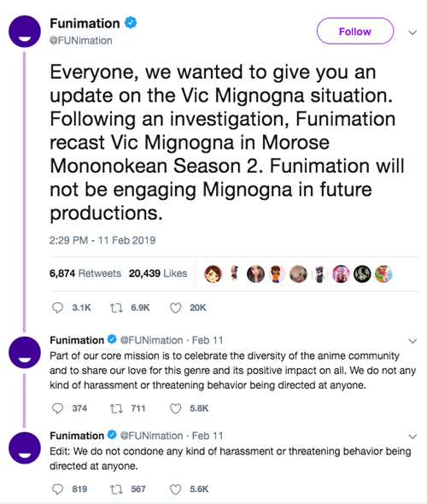Open the @FUNimation handle link at top
Viewport: 427px width, 504px height.
click(81, 40)
